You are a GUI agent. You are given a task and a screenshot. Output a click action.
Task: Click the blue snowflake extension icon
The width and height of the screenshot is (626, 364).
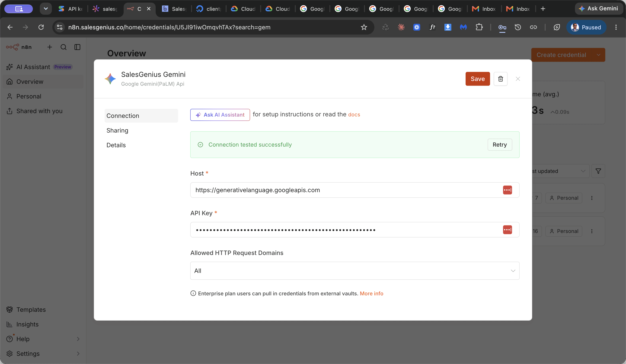417,27
